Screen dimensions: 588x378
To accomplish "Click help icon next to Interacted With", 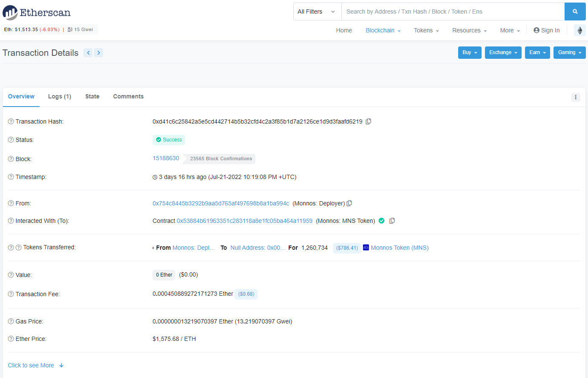I will (x=11, y=221).
